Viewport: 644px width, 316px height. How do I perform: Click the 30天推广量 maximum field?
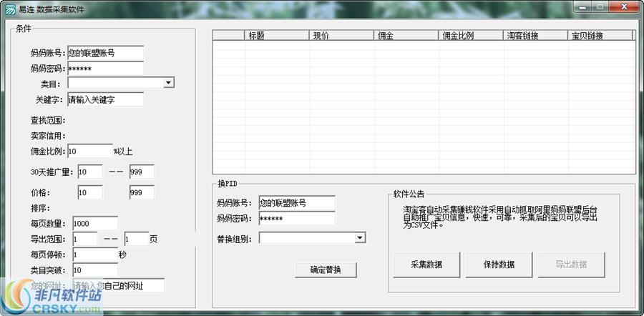click(x=142, y=172)
